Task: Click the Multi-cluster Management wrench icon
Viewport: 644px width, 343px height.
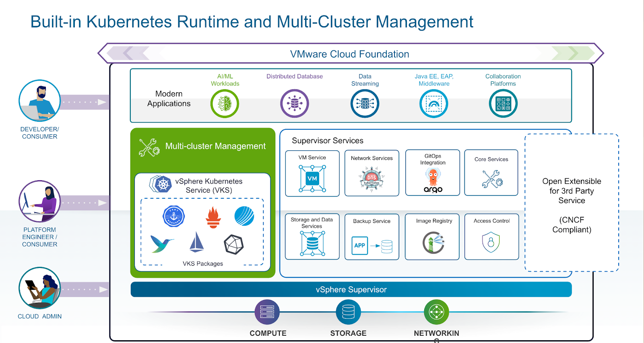Action: click(x=149, y=148)
